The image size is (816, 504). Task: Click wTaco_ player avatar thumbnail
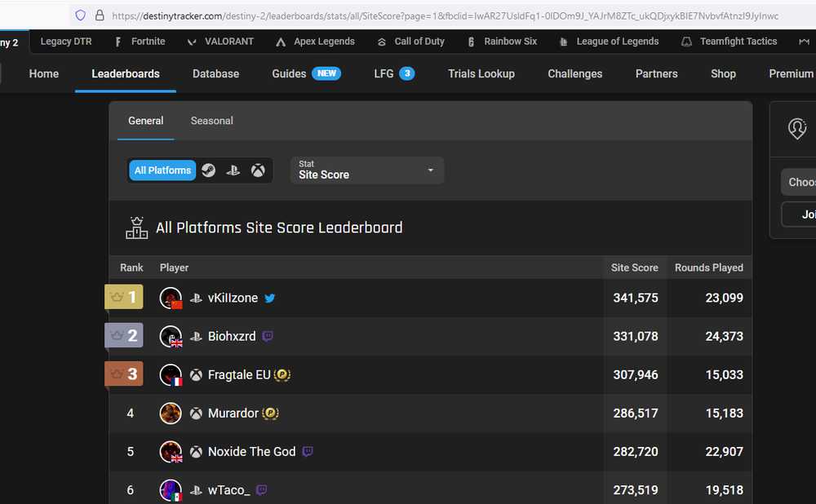pos(171,490)
